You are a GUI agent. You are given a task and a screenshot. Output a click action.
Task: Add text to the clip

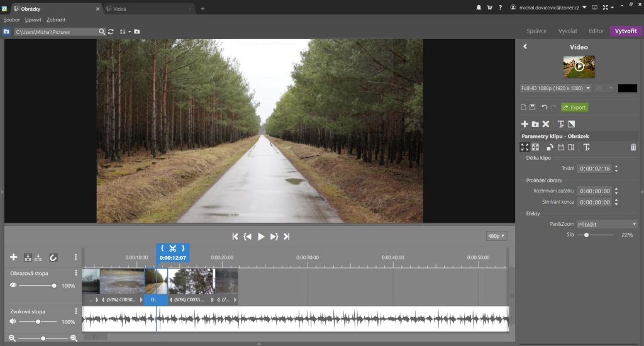(587, 147)
